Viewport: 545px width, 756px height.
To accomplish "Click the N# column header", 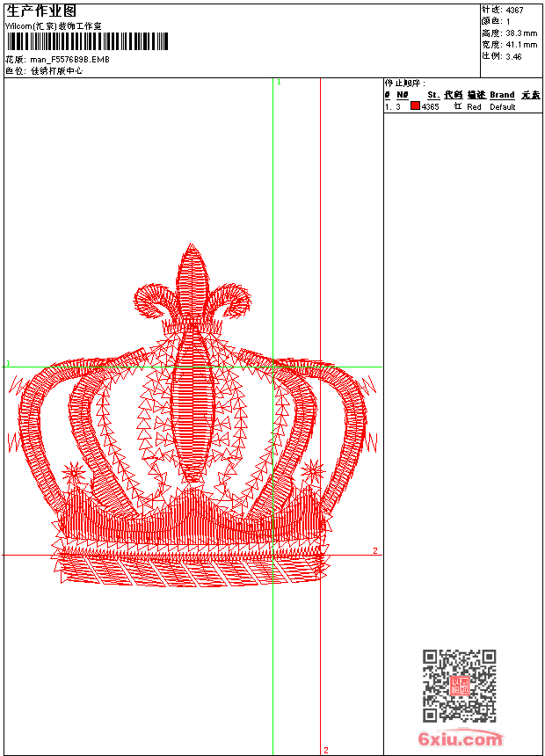I will pos(403,95).
